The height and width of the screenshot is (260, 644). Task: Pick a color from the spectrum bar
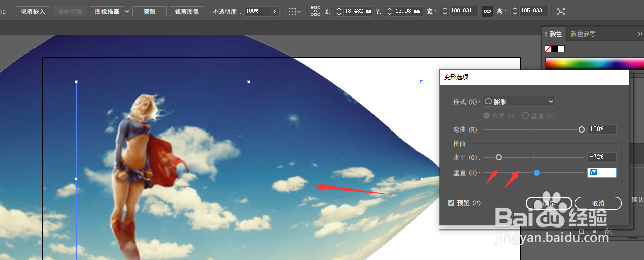[594, 64]
